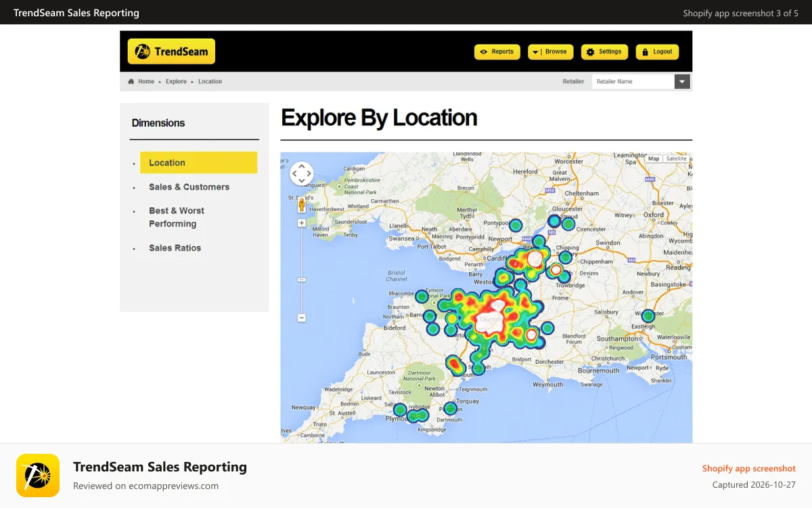Click the Bristol Channel label
The image size is (812, 508).
(396, 276)
